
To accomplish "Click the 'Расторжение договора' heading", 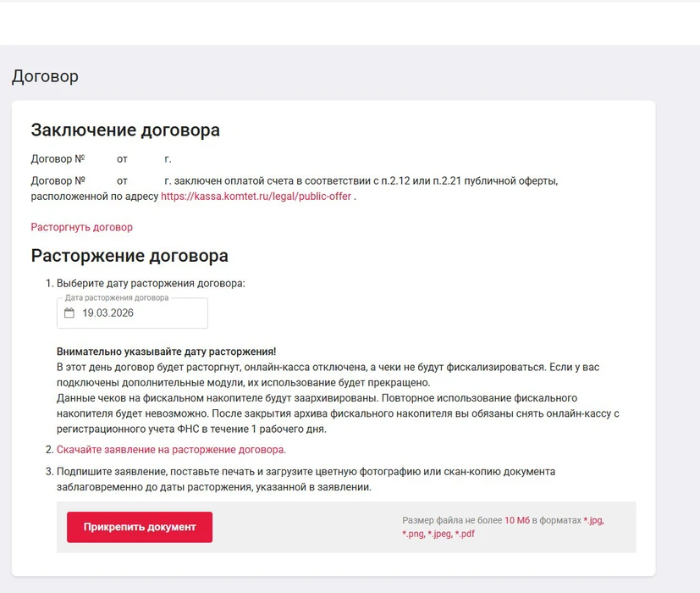I will coord(130,256).
